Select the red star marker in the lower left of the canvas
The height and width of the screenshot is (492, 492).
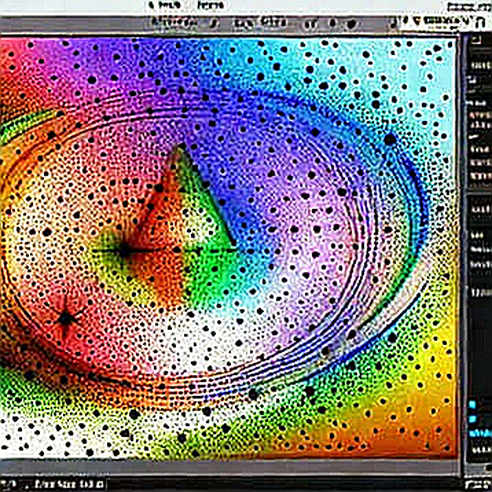67,319
